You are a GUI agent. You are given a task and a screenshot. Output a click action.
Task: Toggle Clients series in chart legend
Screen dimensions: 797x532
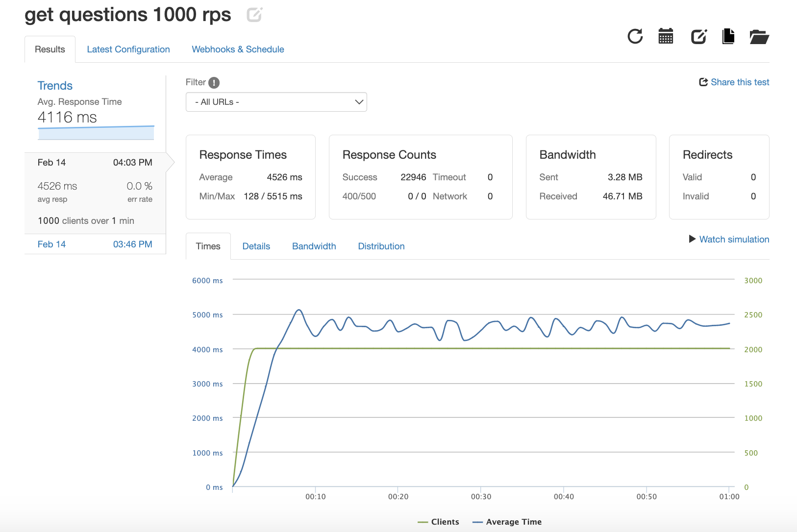[439, 522]
